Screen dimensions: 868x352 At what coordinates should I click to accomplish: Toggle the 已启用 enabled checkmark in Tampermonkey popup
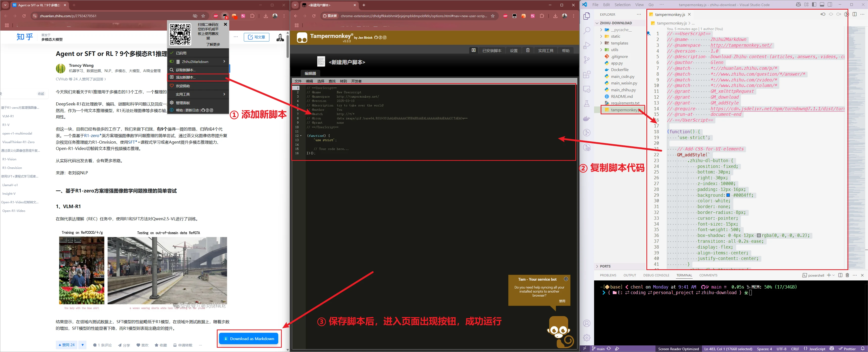coord(172,53)
